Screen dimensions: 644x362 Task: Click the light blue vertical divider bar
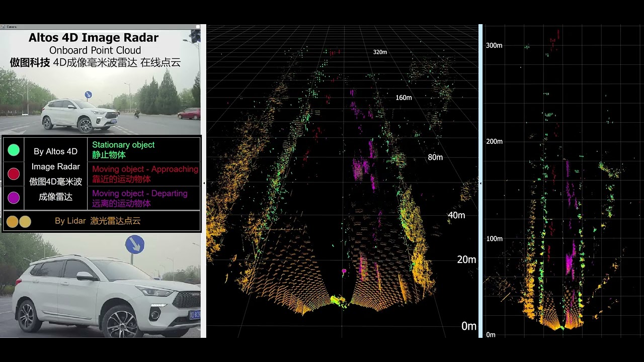click(481, 181)
